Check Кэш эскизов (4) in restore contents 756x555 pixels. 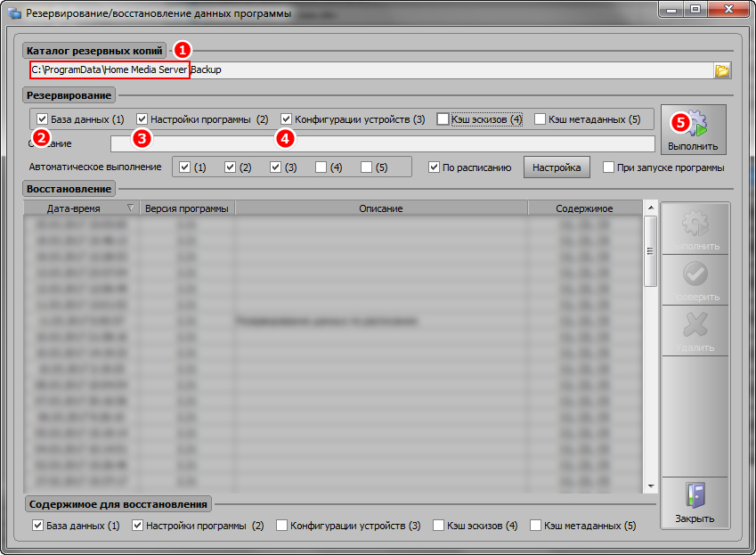(439, 526)
